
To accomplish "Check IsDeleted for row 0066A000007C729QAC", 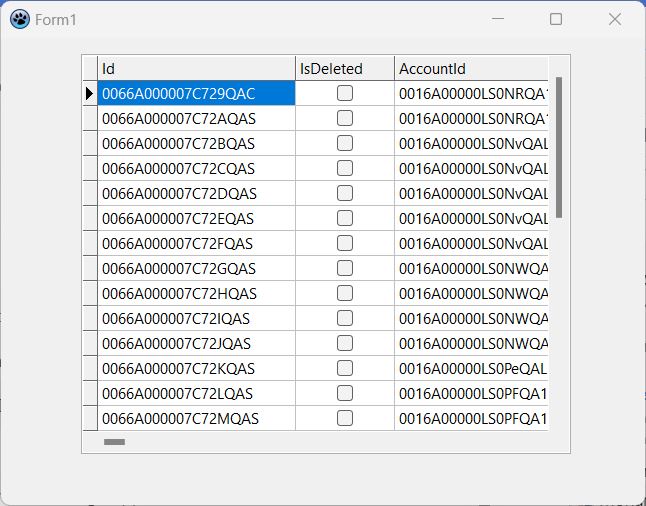I will [345, 93].
